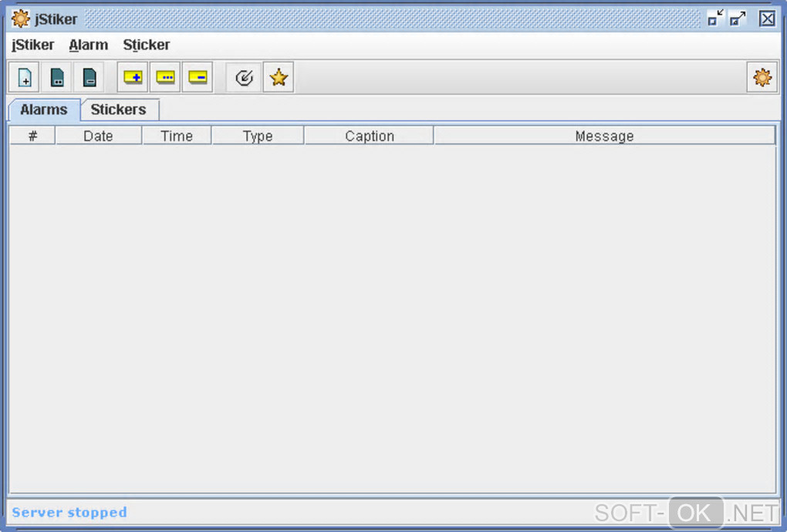Sort by the Message column header
Image resolution: width=787 pixels, height=532 pixels.
pyautogui.click(x=604, y=136)
